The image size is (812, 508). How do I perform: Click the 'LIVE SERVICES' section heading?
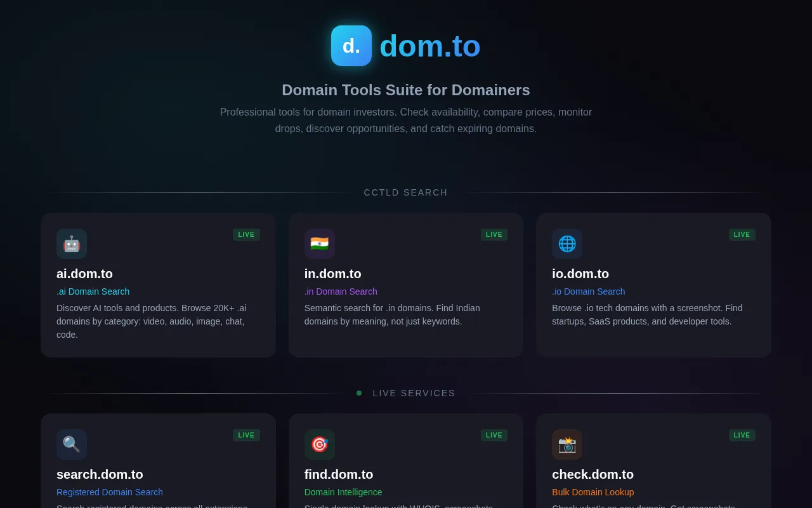[x=414, y=393]
